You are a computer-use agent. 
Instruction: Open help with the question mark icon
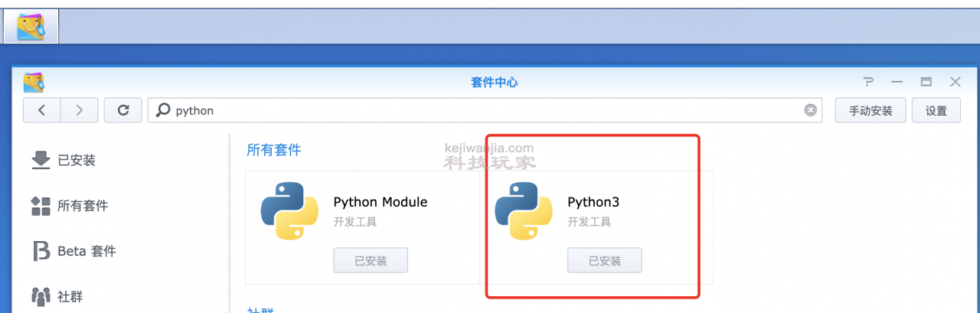867,82
